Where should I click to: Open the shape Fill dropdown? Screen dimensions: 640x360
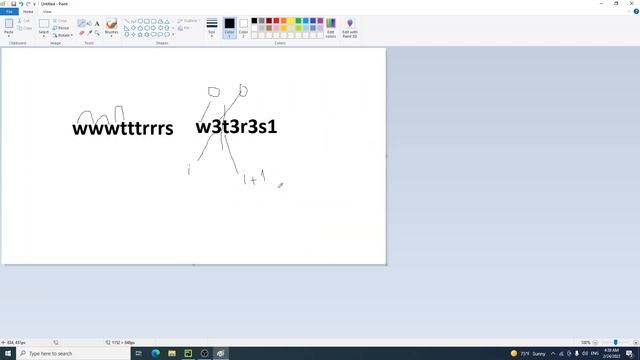184,28
